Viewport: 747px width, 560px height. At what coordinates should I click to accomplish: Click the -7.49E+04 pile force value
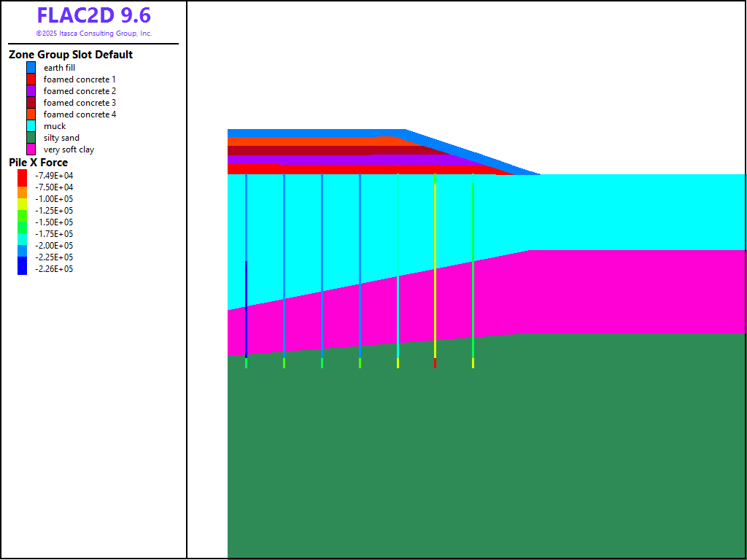(54, 176)
